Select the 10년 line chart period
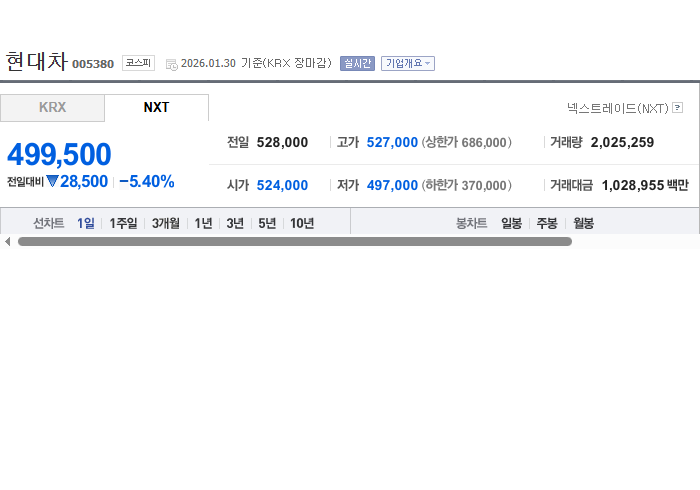The height and width of the screenshot is (490, 700). (x=302, y=223)
